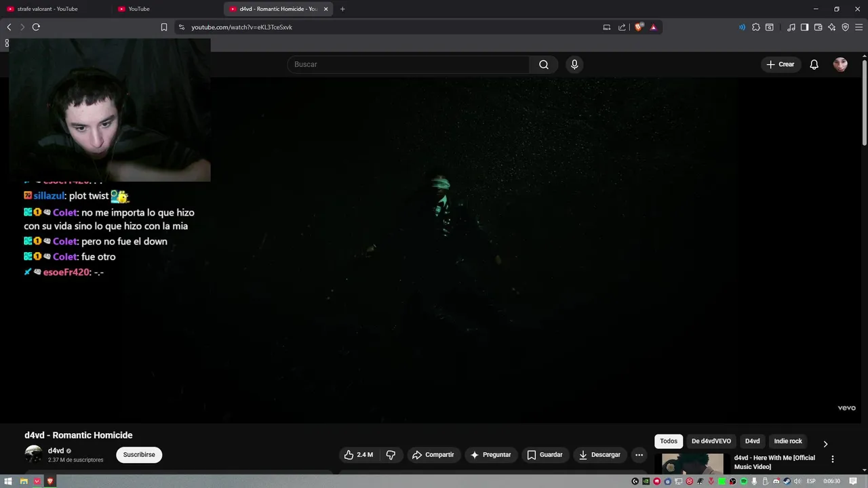This screenshot has width=868, height=488.
Task: Open the Windows action center notifications
Action: [853, 481]
